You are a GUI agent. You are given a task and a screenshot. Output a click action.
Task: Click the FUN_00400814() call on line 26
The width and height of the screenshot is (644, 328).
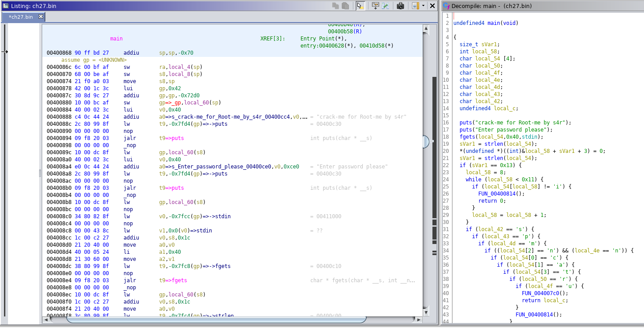point(501,194)
